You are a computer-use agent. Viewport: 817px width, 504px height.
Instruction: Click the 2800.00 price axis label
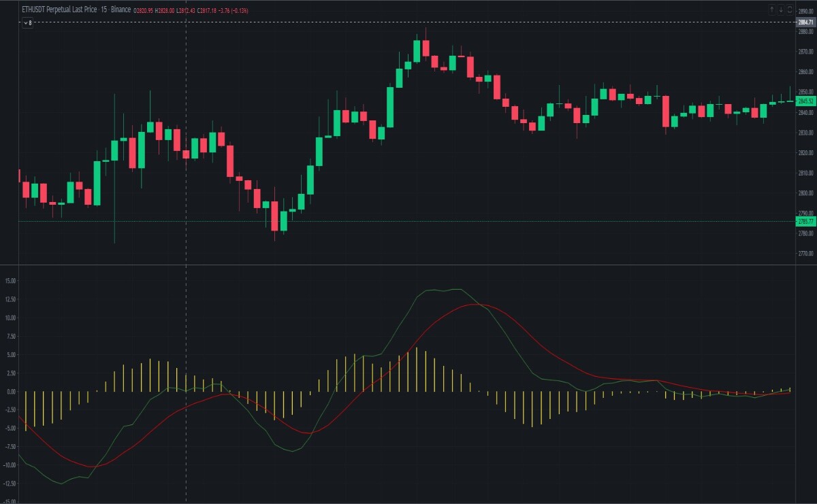click(x=805, y=193)
